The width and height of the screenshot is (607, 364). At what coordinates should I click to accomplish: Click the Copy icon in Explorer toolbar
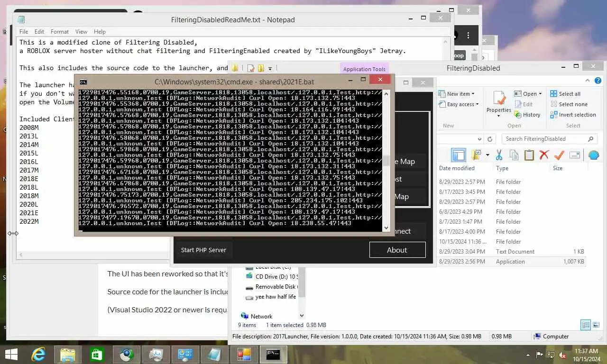point(514,155)
